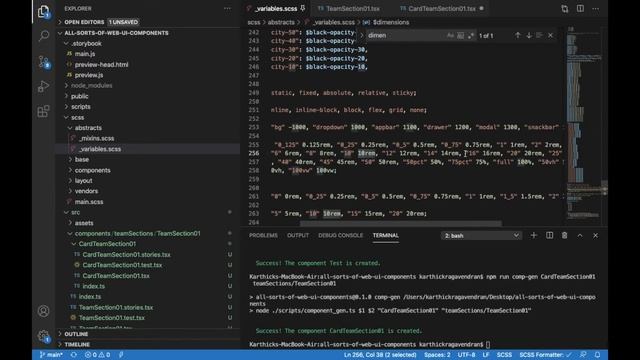Open main.scss file in tree

[89, 202]
